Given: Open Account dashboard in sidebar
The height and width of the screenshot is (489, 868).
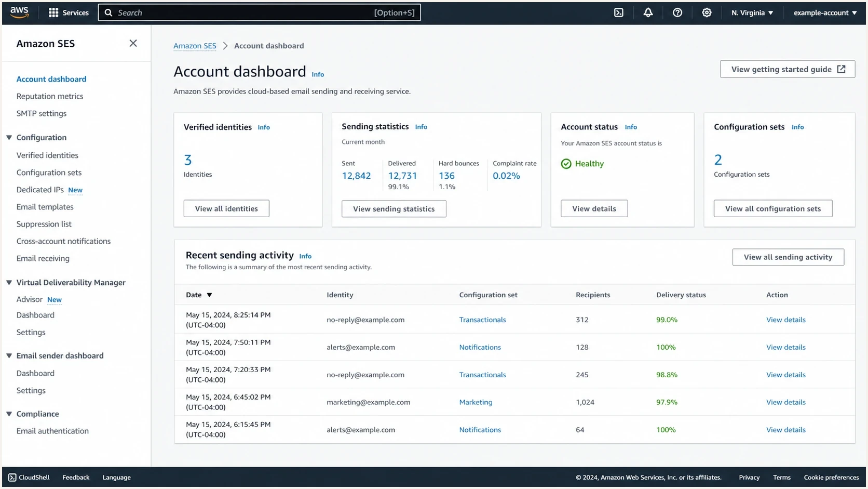Looking at the screenshot, I should pyautogui.click(x=51, y=79).
